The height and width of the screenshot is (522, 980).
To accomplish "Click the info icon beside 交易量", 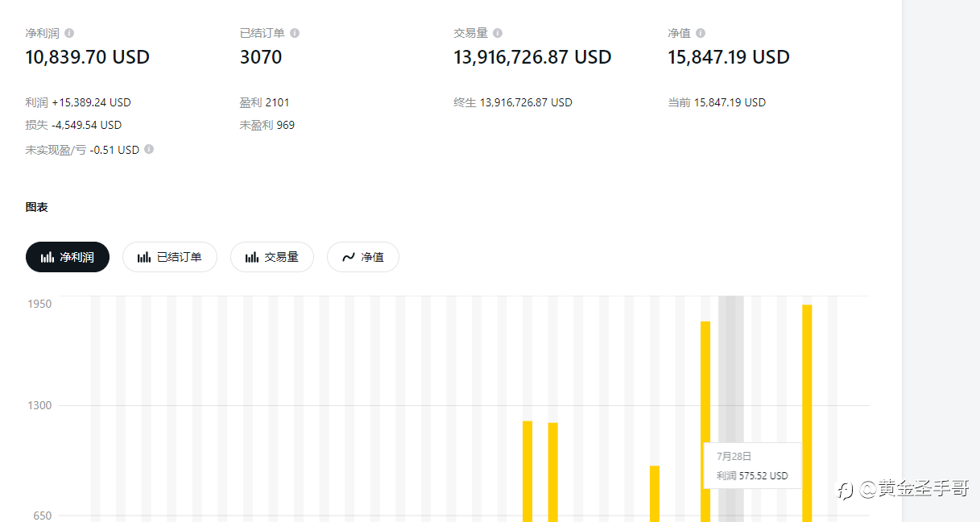I will (x=498, y=33).
